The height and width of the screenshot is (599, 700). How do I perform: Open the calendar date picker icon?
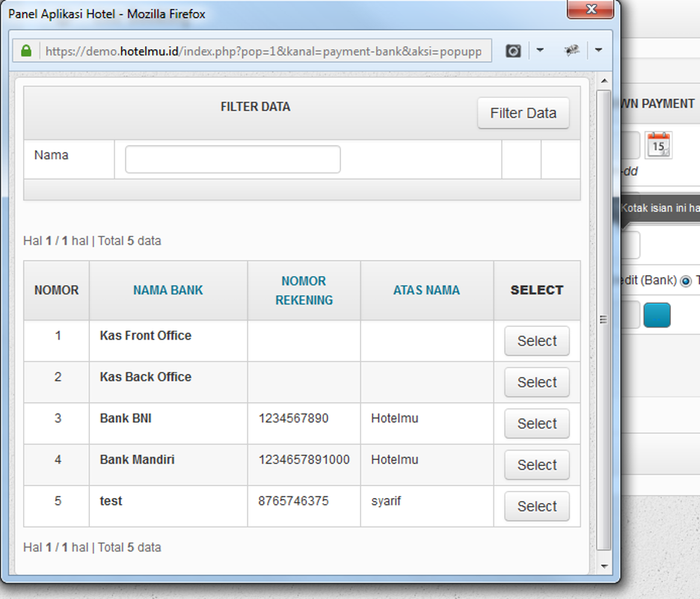point(658,145)
